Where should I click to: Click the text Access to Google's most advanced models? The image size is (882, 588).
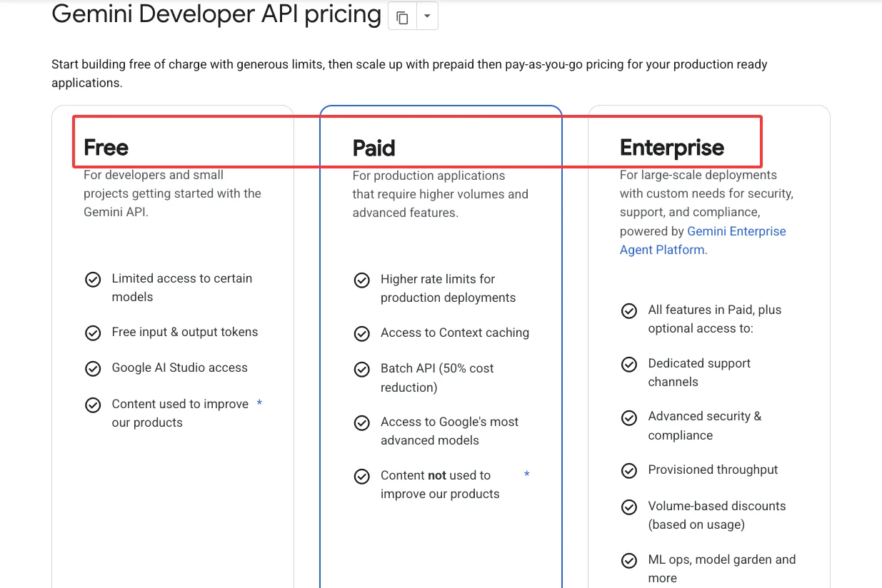pyautogui.click(x=450, y=431)
